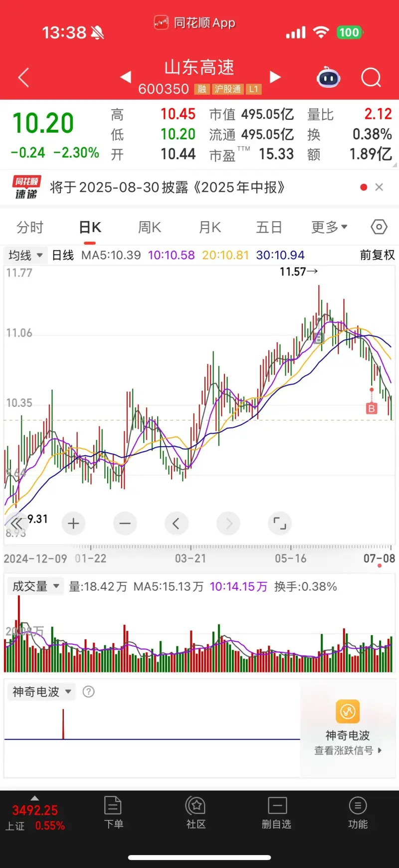399x868 pixels.
Task: Tap the B buy marker on the chart
Action: [371, 408]
